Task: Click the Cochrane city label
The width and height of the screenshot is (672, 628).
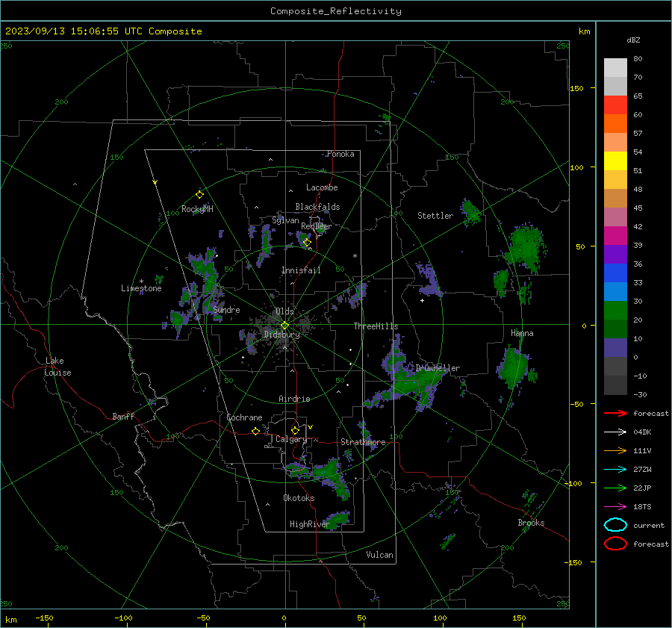Action: 244,417
